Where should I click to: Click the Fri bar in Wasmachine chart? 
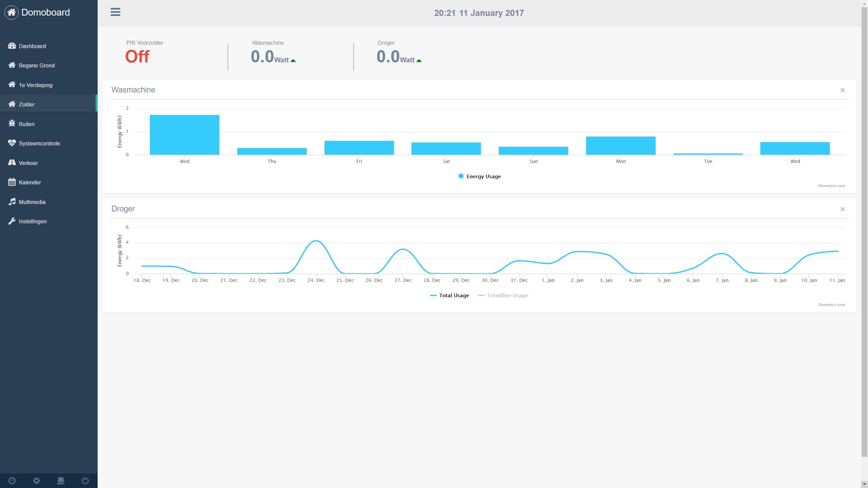pyautogui.click(x=359, y=148)
